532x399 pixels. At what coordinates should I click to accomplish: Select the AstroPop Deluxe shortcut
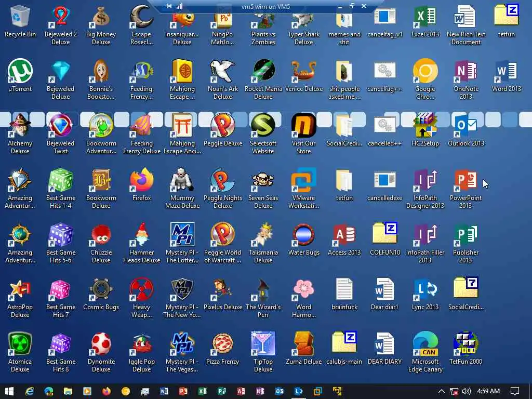(20, 298)
